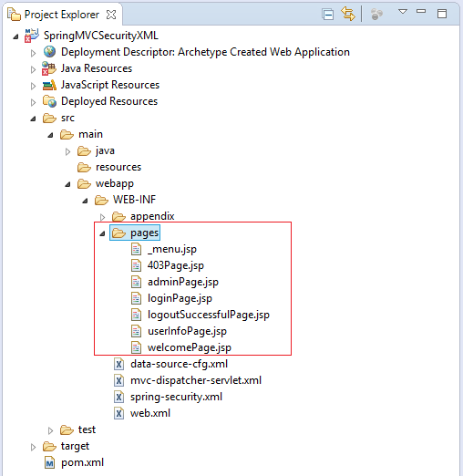Toggle Link with Editor icon
This screenshot has height=476, width=463.
point(348,14)
